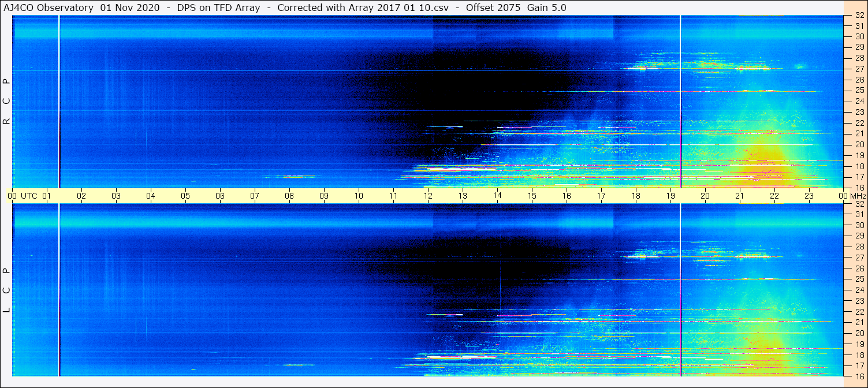
Task: Click frequency label '23' in RCP panel
Action: [859, 112]
